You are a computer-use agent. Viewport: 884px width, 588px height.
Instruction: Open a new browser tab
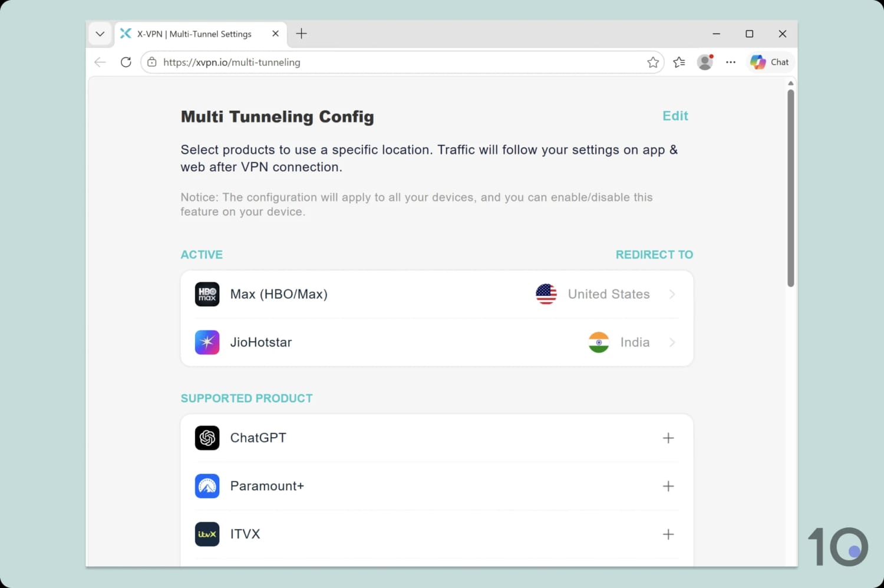coord(301,34)
